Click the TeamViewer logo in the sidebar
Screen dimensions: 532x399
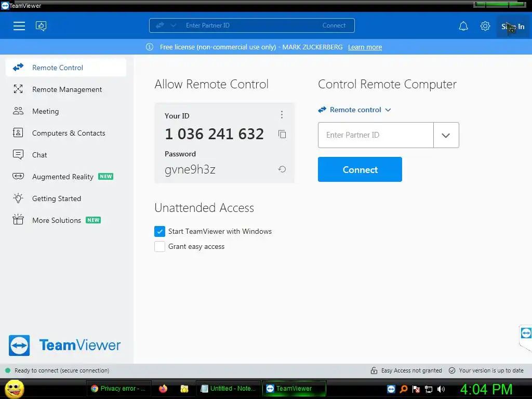point(64,345)
